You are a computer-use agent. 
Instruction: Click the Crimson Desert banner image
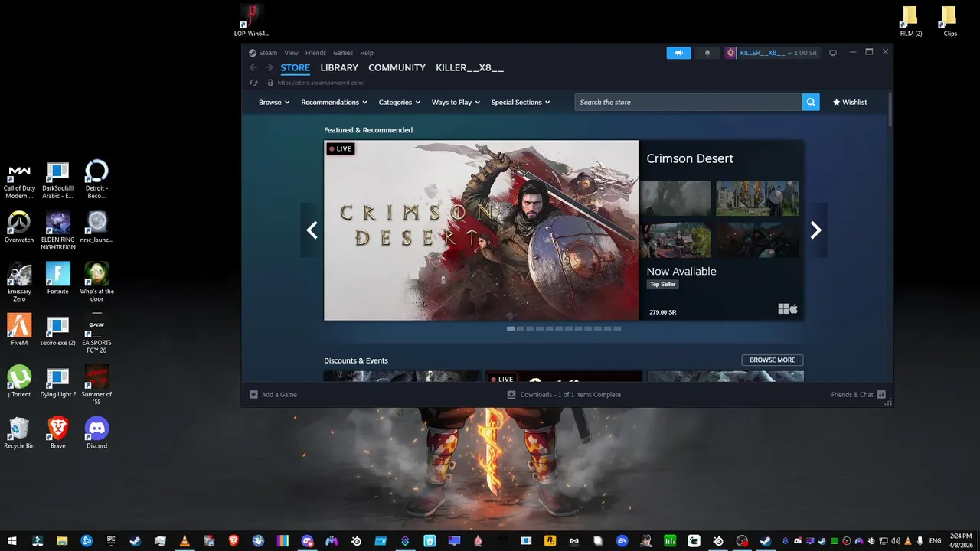[x=481, y=230]
